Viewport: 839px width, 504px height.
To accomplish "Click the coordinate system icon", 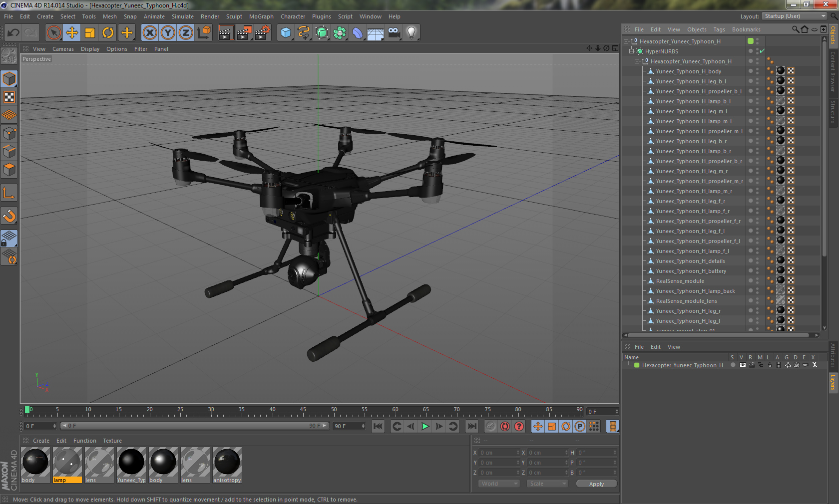I will (204, 33).
